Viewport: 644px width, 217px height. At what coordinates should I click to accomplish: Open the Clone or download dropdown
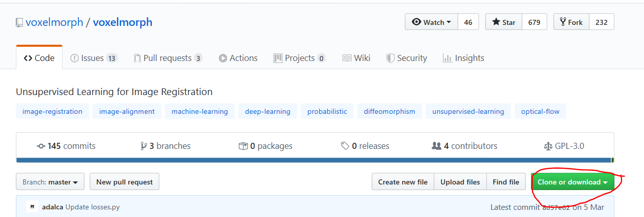(x=572, y=182)
